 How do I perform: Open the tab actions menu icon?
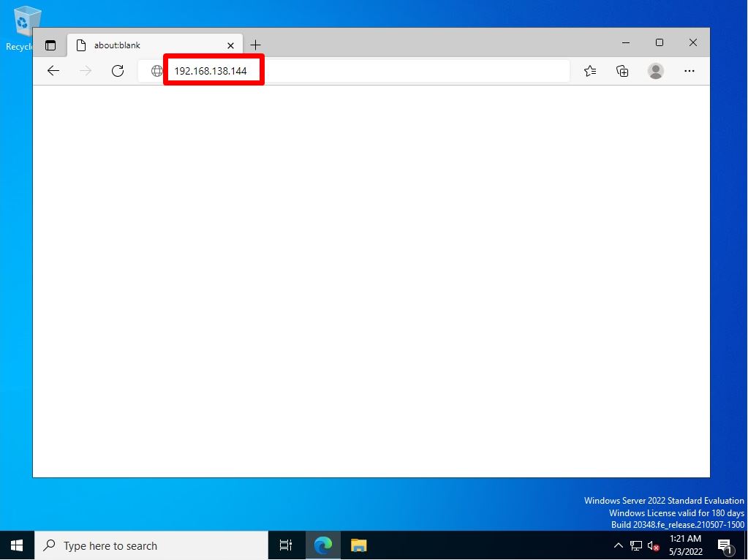50,45
